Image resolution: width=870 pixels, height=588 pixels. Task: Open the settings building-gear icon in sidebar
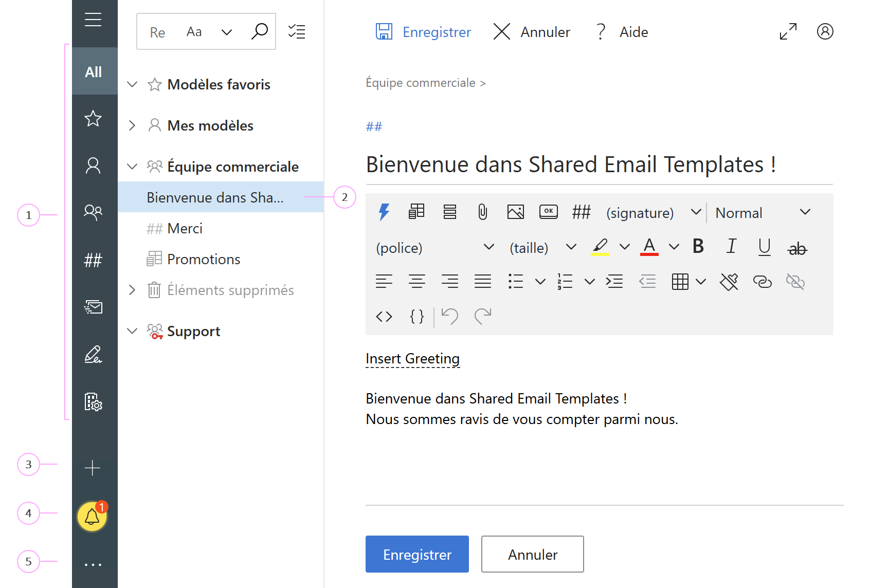93,402
